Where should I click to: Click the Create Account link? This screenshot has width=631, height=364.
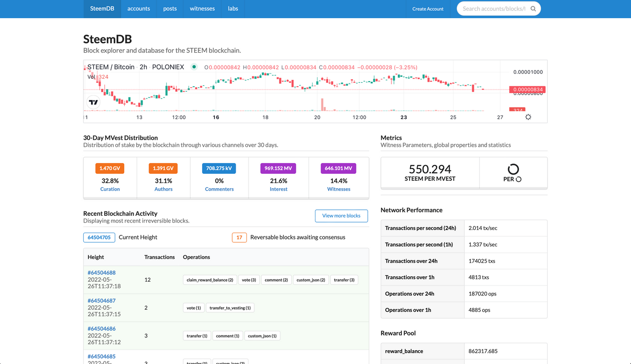(428, 9)
